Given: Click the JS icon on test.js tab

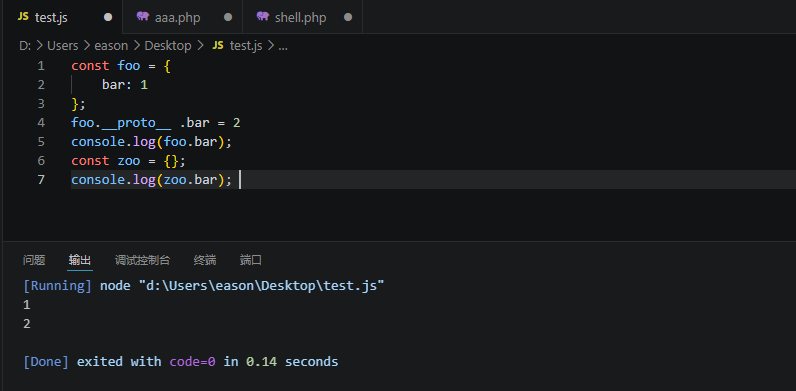Looking at the screenshot, I should point(23,17).
